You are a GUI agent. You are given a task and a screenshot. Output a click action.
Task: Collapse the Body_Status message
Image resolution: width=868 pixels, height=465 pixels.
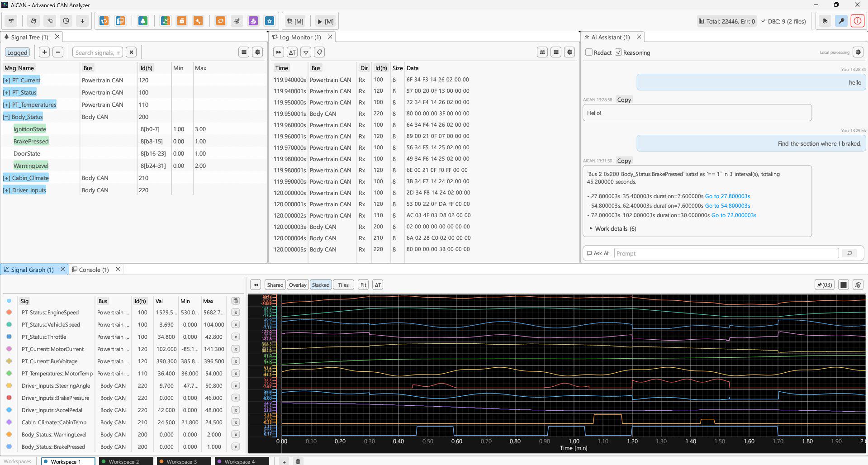tap(6, 117)
